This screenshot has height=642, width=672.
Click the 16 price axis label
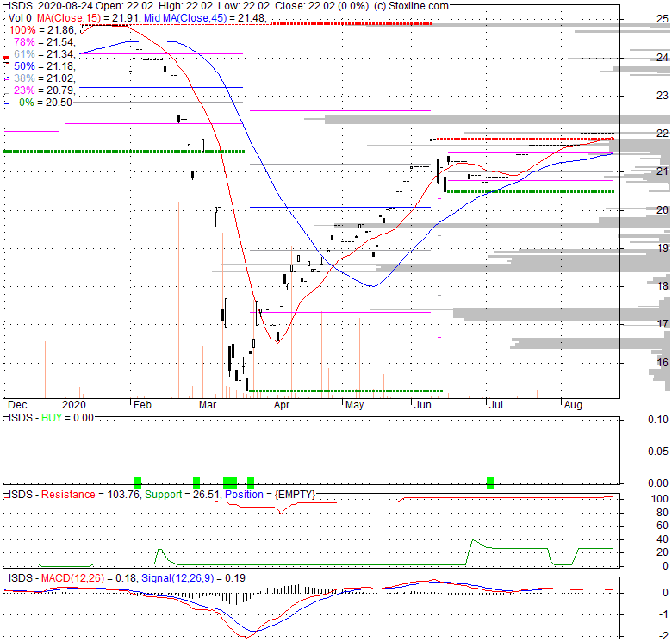[x=663, y=362]
